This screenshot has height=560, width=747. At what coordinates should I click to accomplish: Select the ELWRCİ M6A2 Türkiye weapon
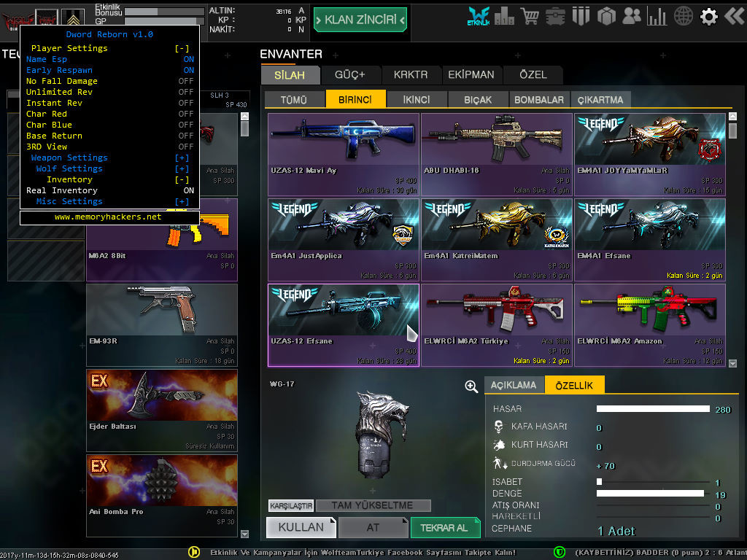(x=496, y=325)
